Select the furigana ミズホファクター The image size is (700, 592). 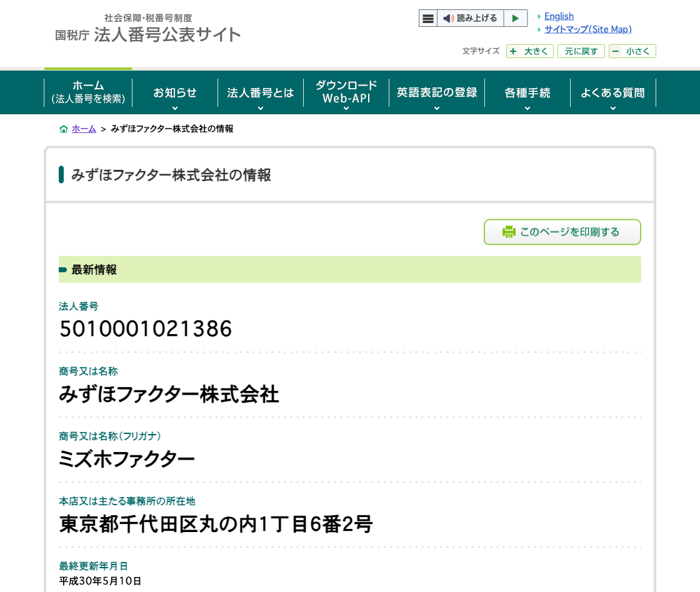click(x=127, y=459)
